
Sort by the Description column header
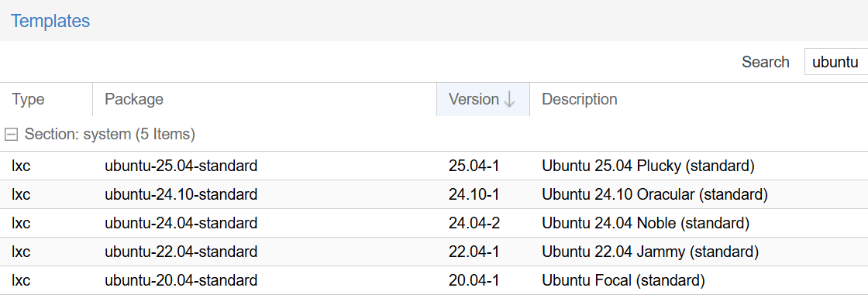tap(698, 99)
